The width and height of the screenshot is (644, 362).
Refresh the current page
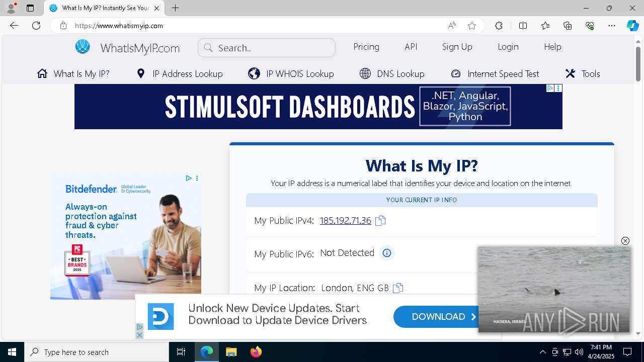click(x=36, y=26)
